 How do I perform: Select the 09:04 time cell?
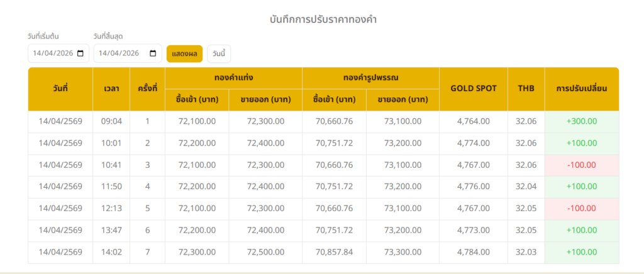(111, 121)
